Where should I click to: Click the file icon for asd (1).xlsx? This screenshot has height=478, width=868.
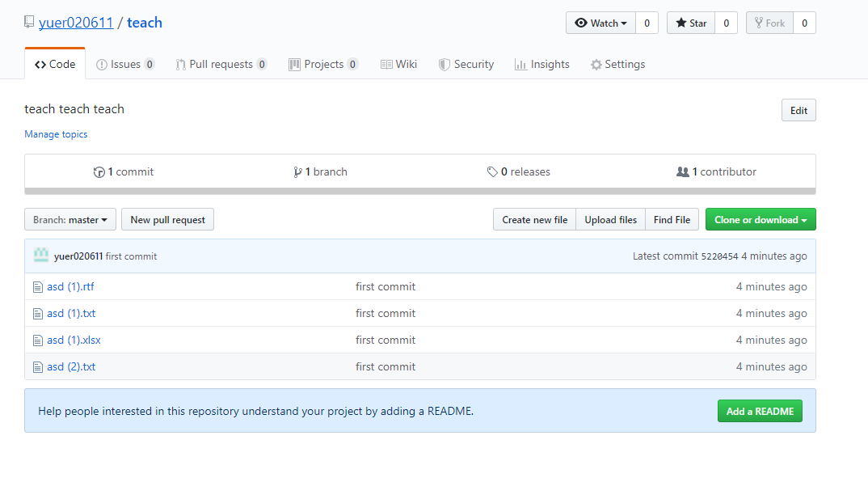click(38, 340)
